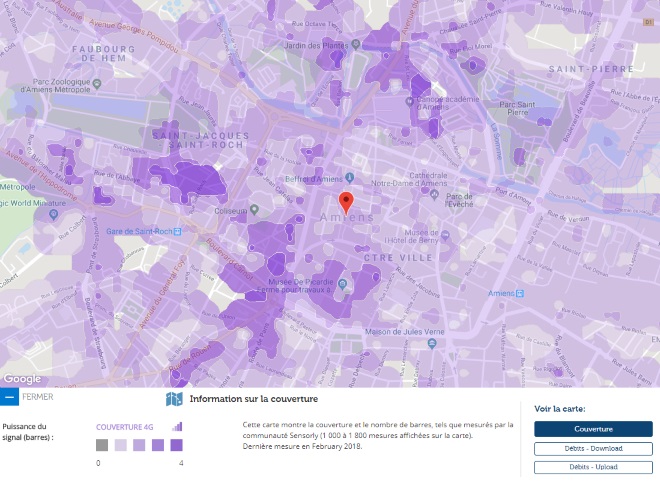Click the Zoloopacadémie d'Amiens marker
Viewport: 660px width, 488px height.
421,100
